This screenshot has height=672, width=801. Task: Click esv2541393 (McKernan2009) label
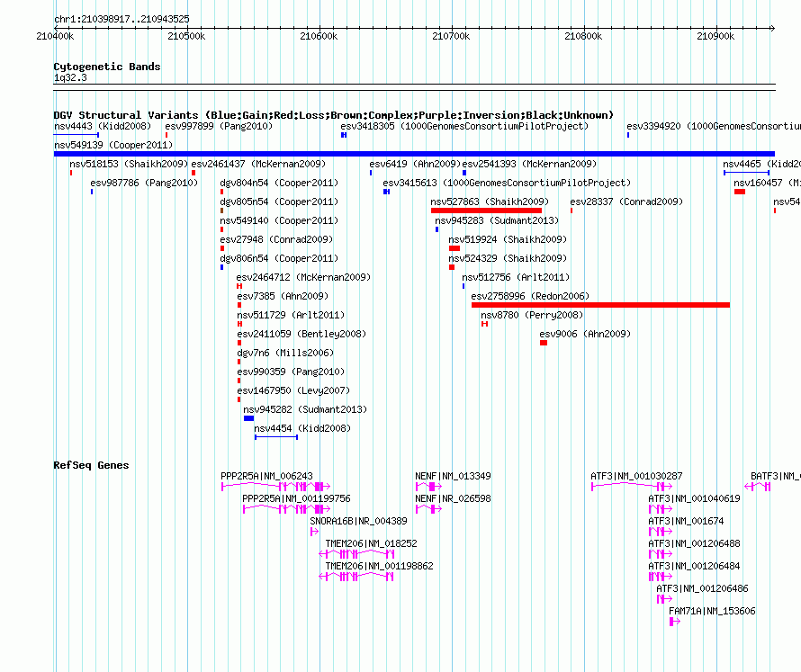click(529, 164)
